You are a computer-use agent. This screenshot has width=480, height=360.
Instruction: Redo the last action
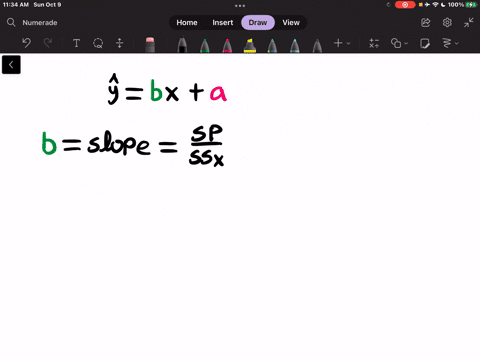click(48, 43)
